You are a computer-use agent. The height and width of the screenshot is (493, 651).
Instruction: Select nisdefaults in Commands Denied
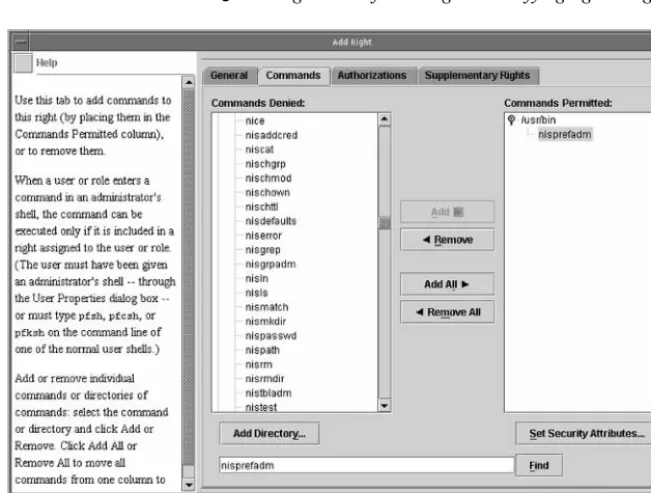pyautogui.click(x=271, y=221)
